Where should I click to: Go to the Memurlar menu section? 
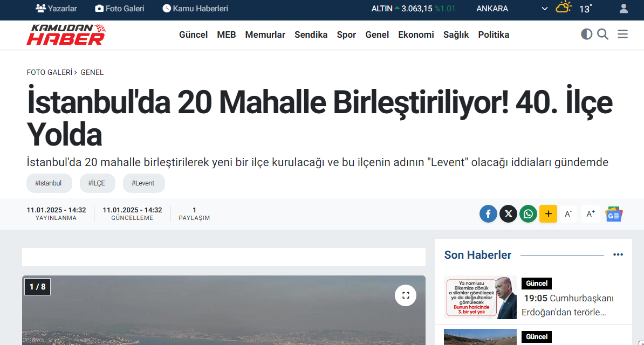coord(265,35)
